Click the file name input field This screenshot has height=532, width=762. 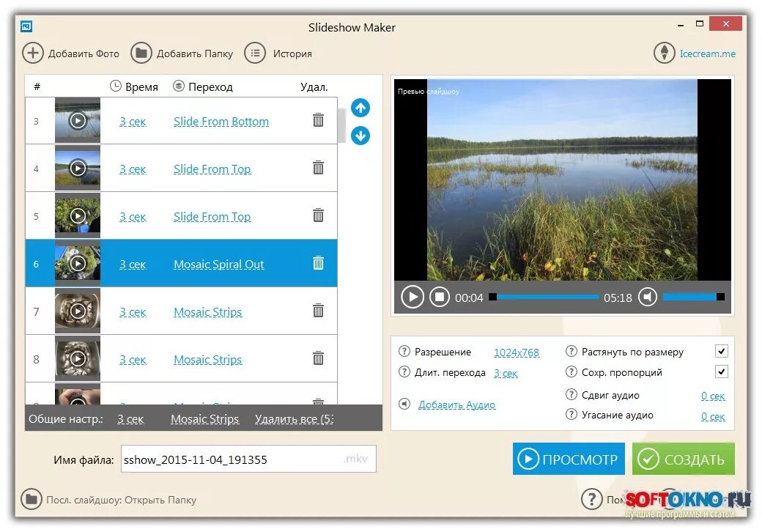pos(248,459)
